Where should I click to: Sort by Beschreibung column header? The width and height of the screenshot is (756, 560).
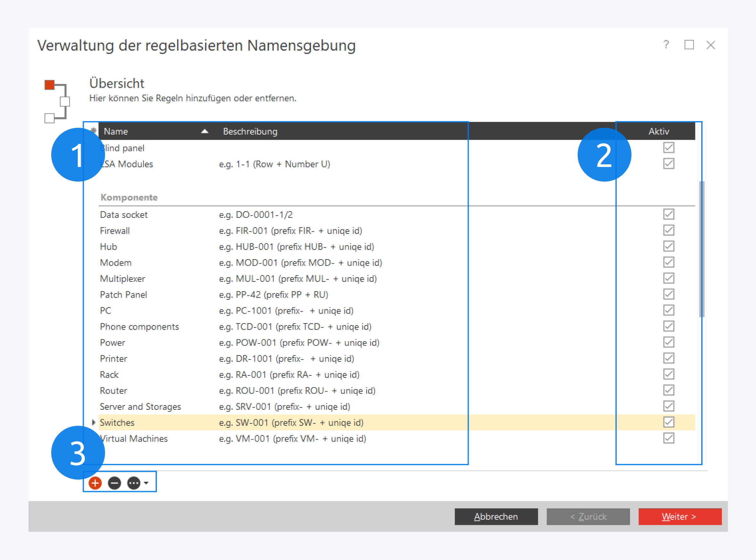tap(250, 131)
